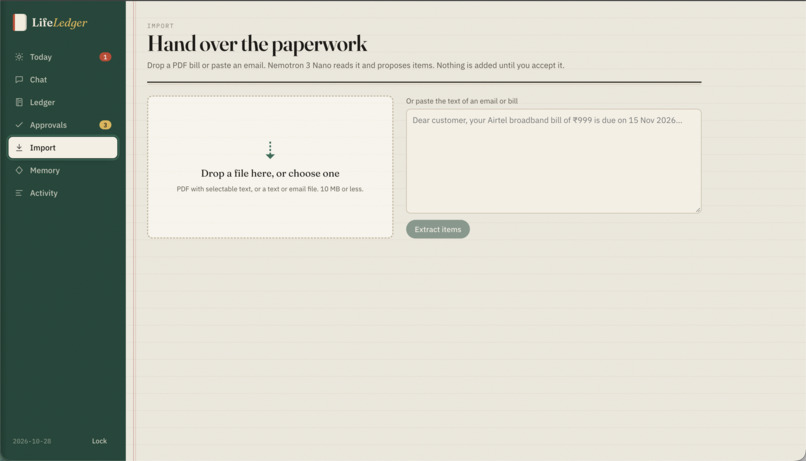Screen dimensions: 806x461
Task: Focus the paste email or bill text area
Action: pos(554,161)
